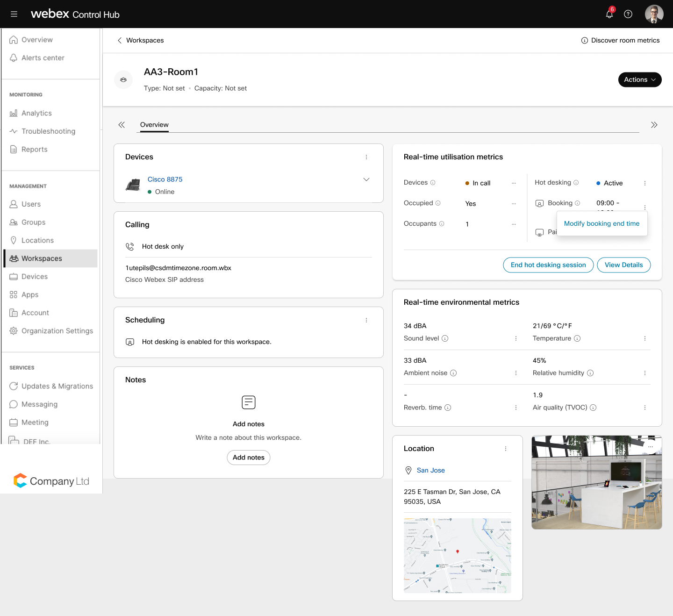Click the webex Control Hub logo
Viewport: 673px width, 616px height.
click(x=75, y=14)
